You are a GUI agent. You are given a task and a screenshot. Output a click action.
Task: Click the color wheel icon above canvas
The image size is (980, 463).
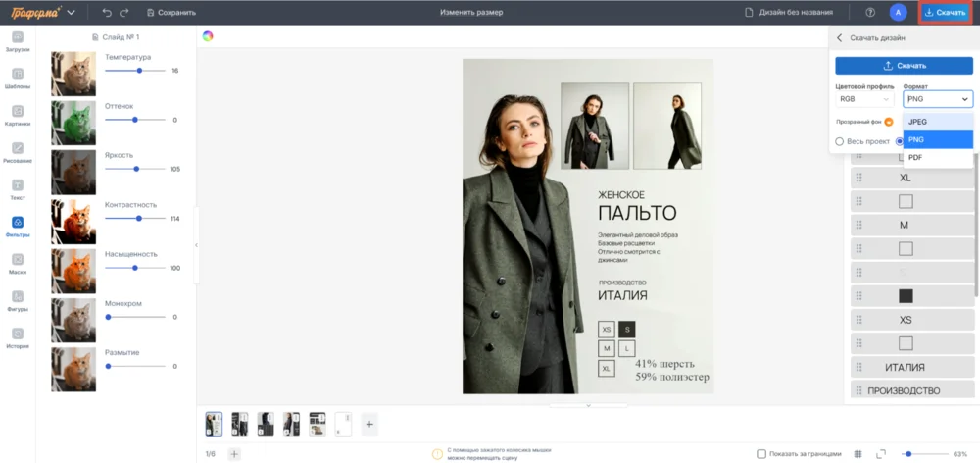coord(208,36)
